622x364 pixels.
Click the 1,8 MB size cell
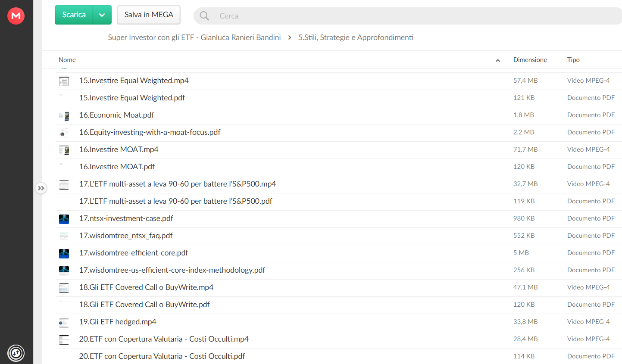524,115
